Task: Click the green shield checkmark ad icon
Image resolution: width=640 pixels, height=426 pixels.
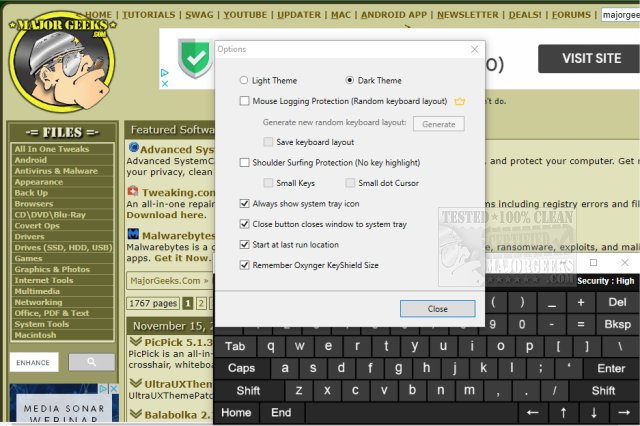Action: (195, 58)
